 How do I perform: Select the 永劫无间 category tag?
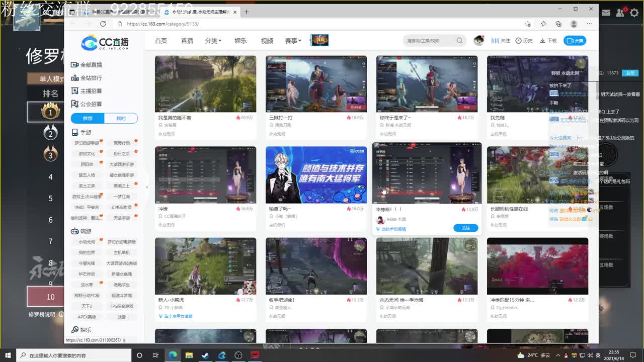pyautogui.click(x=87, y=242)
